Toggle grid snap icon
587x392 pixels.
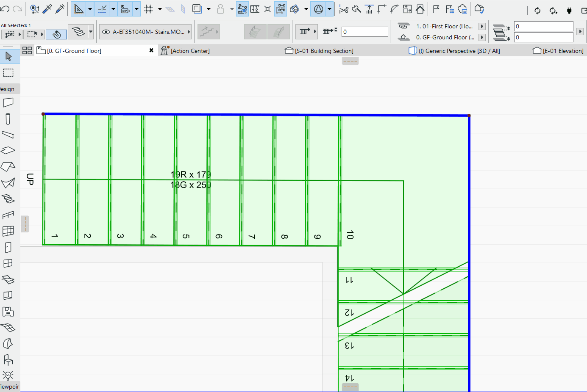(148, 9)
